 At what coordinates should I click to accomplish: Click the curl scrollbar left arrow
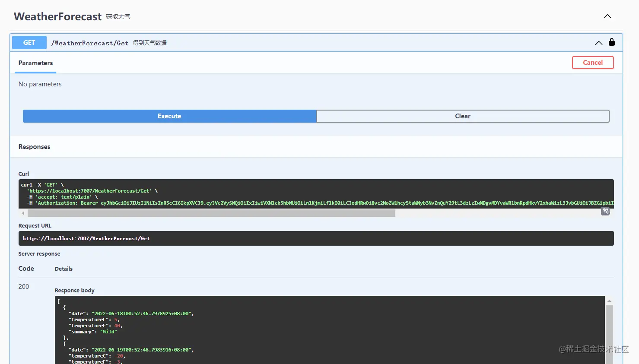23,213
